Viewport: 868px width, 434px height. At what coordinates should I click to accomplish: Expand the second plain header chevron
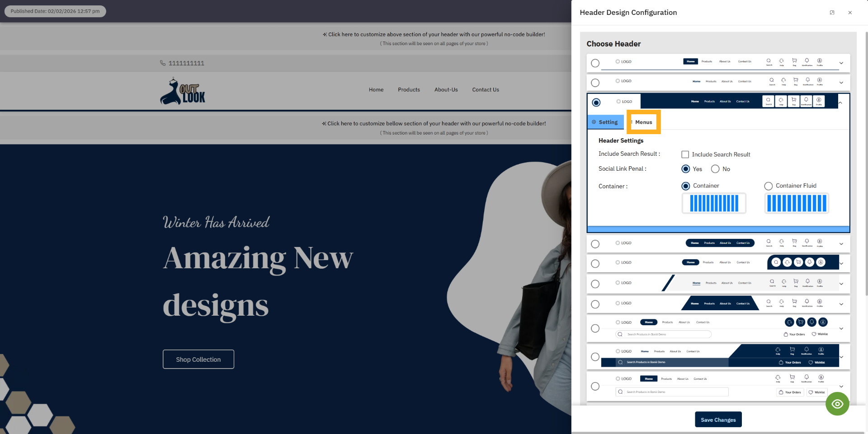pyautogui.click(x=841, y=83)
